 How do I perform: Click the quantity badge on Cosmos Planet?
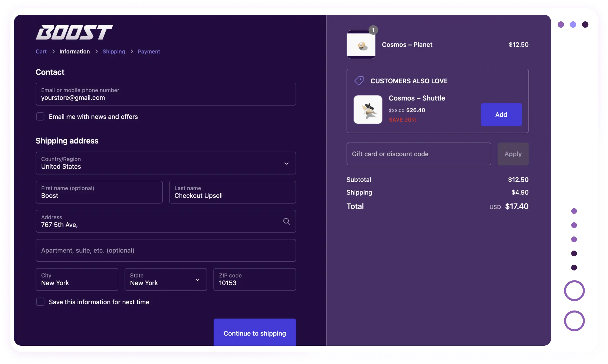point(374,30)
